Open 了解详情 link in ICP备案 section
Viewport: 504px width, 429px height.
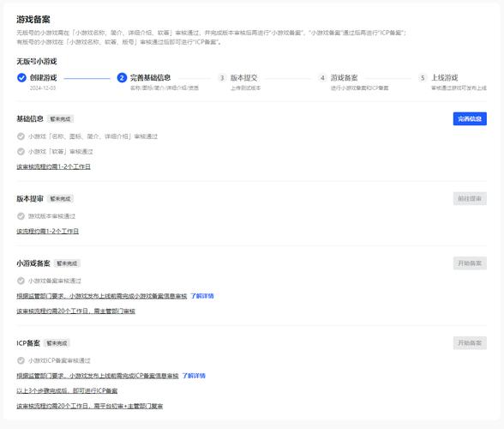(x=194, y=376)
